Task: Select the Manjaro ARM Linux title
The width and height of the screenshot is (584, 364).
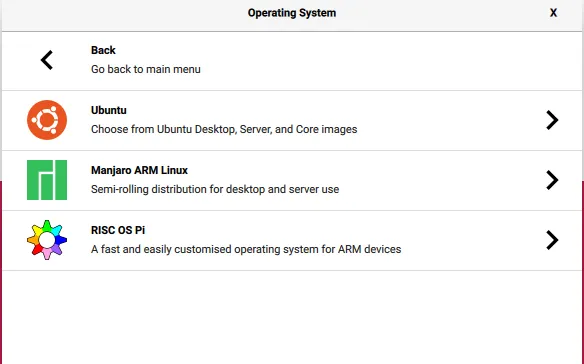Action: (139, 170)
